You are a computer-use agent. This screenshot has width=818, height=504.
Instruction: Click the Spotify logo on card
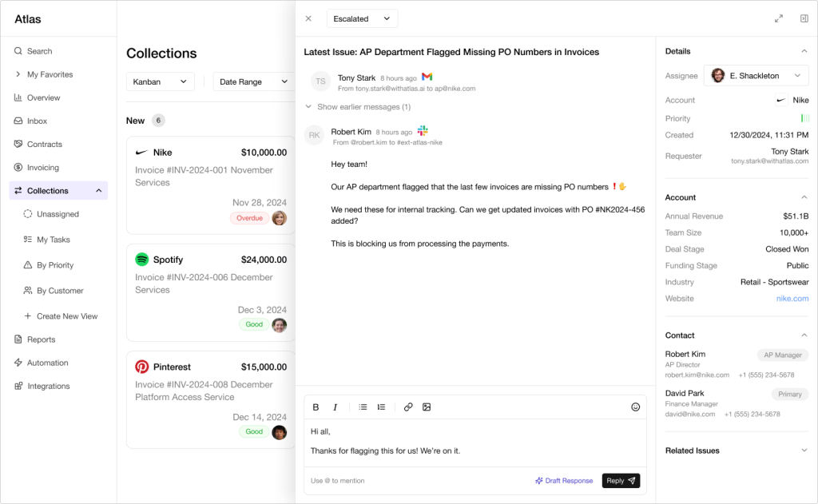click(x=142, y=260)
